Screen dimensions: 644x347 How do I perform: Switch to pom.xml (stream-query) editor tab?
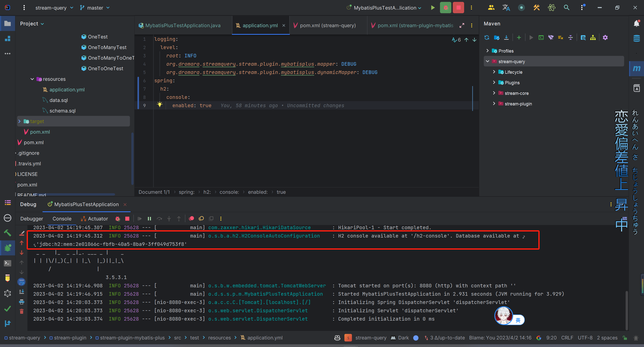[328, 25]
